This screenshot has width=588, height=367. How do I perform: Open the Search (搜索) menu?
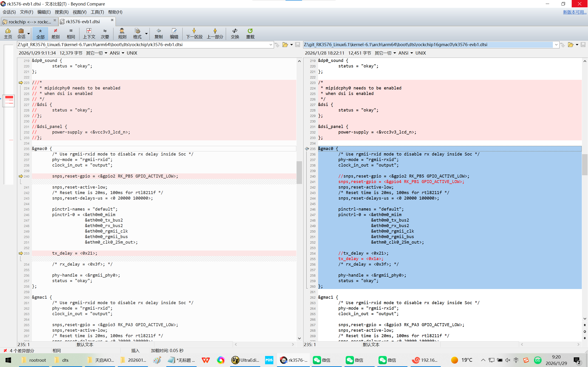[x=62, y=12]
